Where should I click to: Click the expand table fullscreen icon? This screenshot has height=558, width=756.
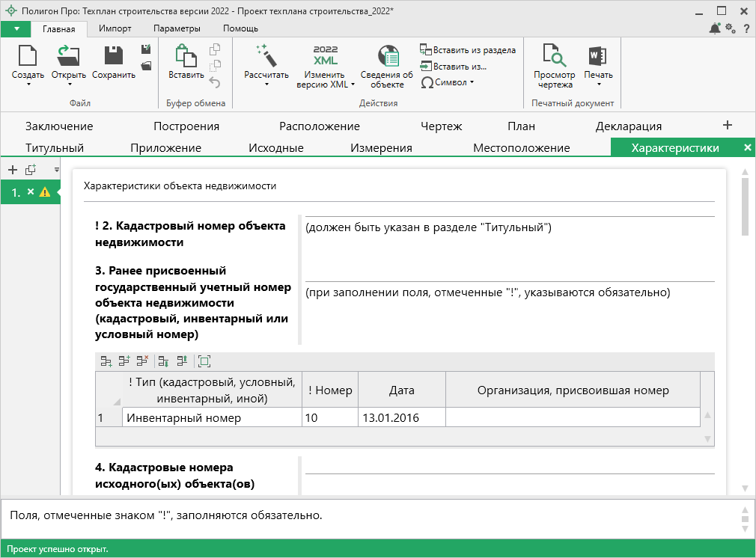pyautogui.click(x=204, y=361)
